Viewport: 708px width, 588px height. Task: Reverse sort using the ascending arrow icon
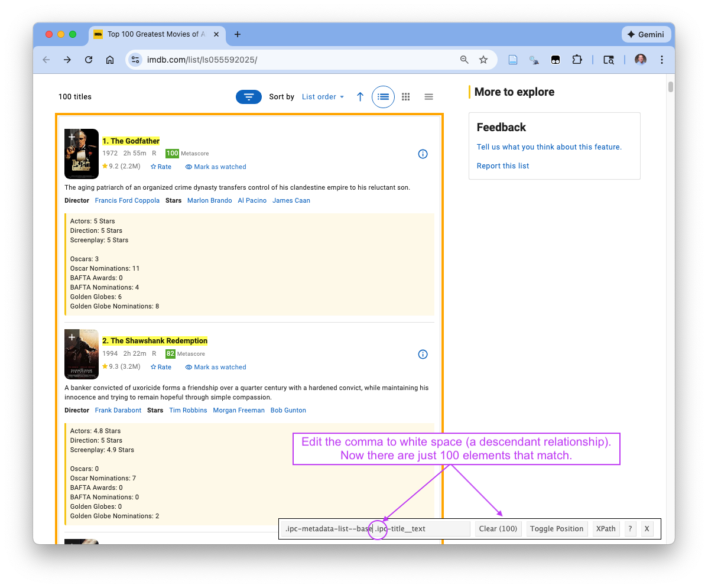tap(360, 96)
